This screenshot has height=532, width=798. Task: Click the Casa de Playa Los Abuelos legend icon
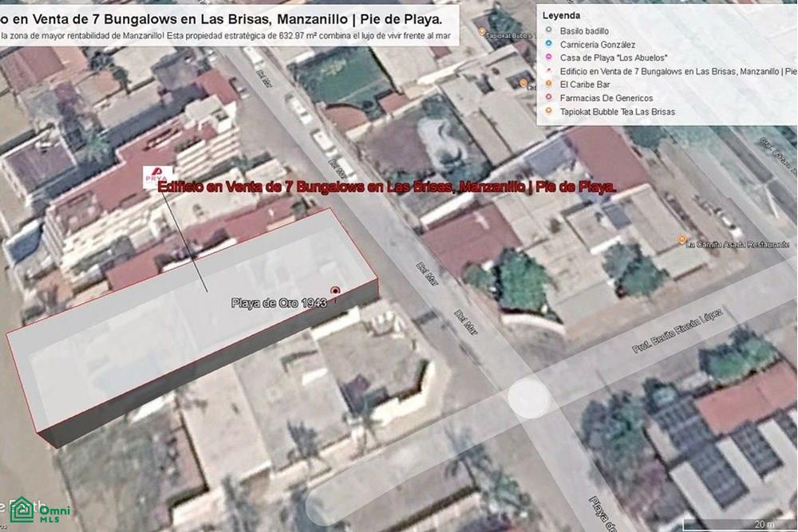(x=549, y=57)
